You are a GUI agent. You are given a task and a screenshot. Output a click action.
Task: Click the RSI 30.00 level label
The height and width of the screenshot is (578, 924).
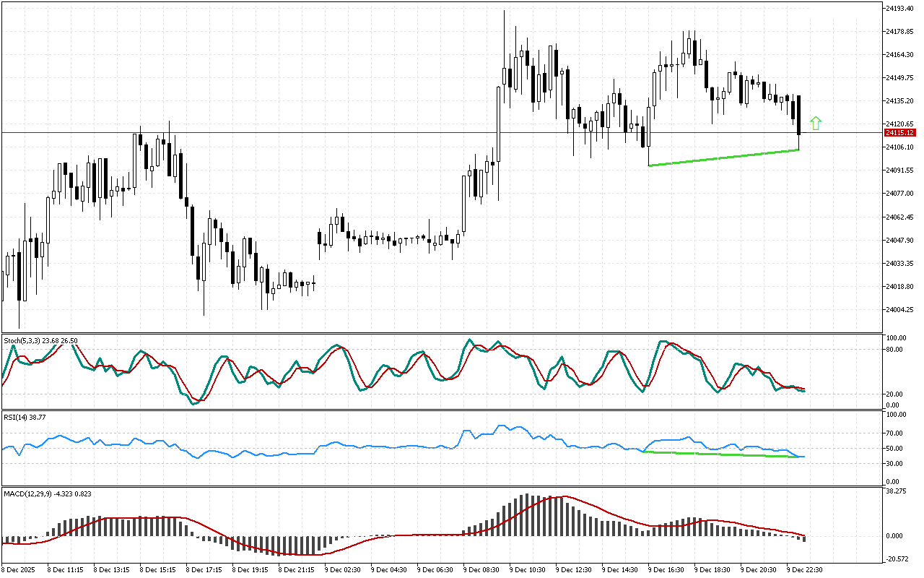pyautogui.click(x=896, y=463)
